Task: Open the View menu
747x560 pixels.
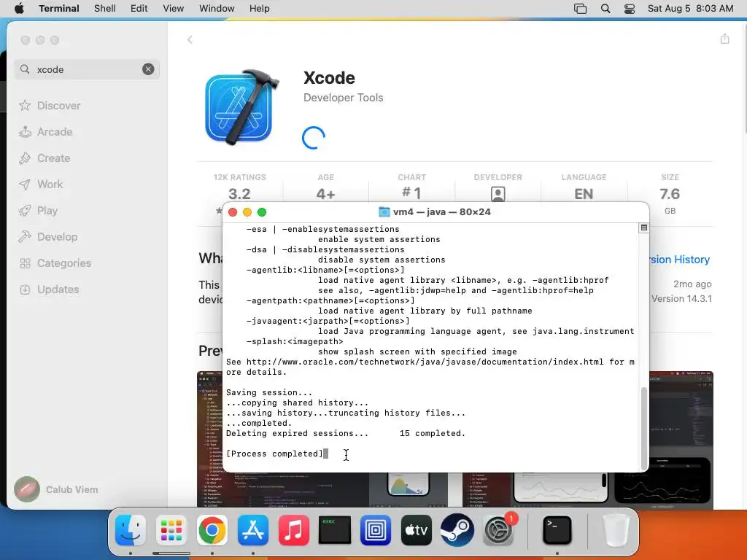Action: tap(174, 9)
